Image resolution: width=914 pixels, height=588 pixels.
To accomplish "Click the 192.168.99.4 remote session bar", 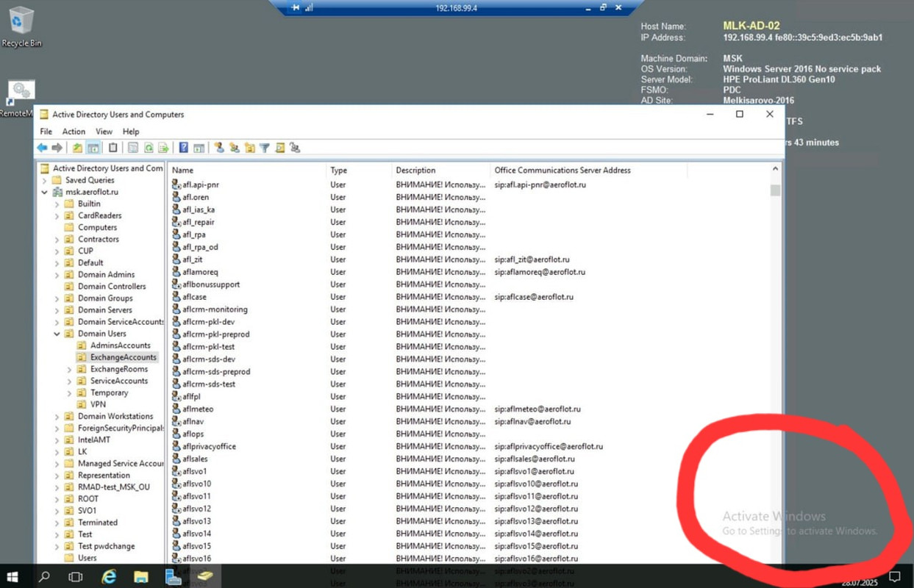I will pos(456,7).
